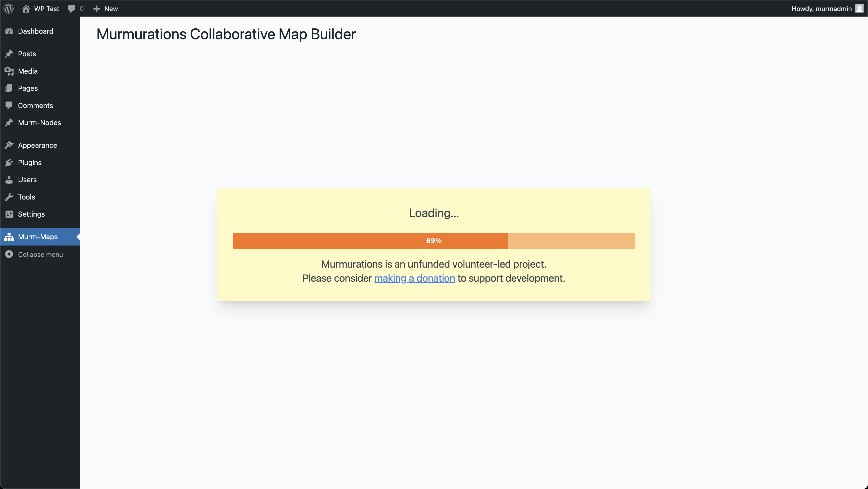Open the Plugins menu item
The image size is (868, 489).
40,163
